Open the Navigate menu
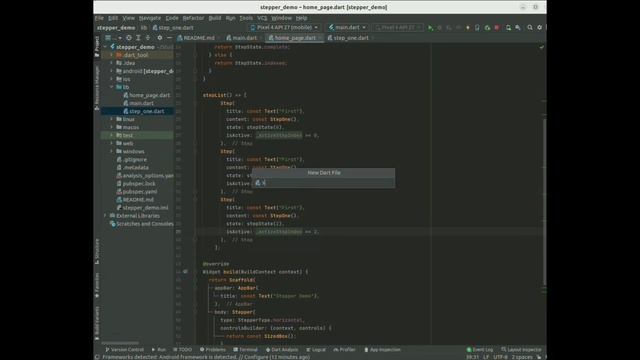The width and height of the screenshot is (640, 360). (x=150, y=18)
